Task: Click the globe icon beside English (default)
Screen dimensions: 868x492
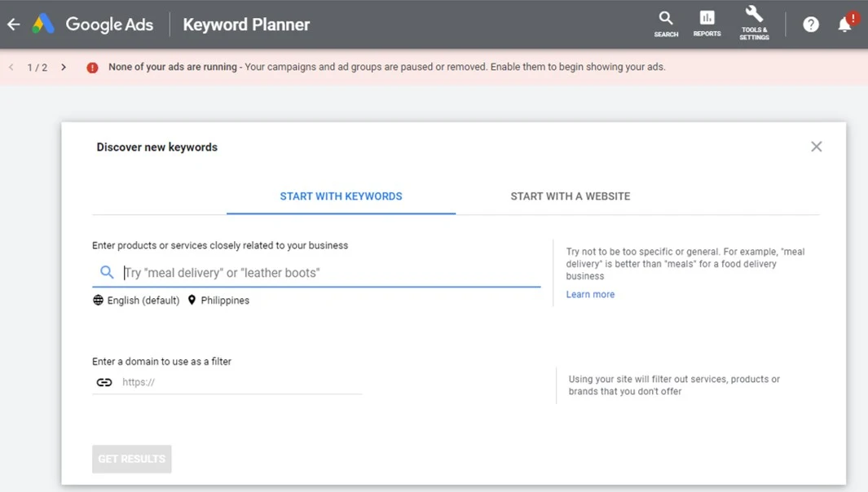Action: (x=98, y=300)
